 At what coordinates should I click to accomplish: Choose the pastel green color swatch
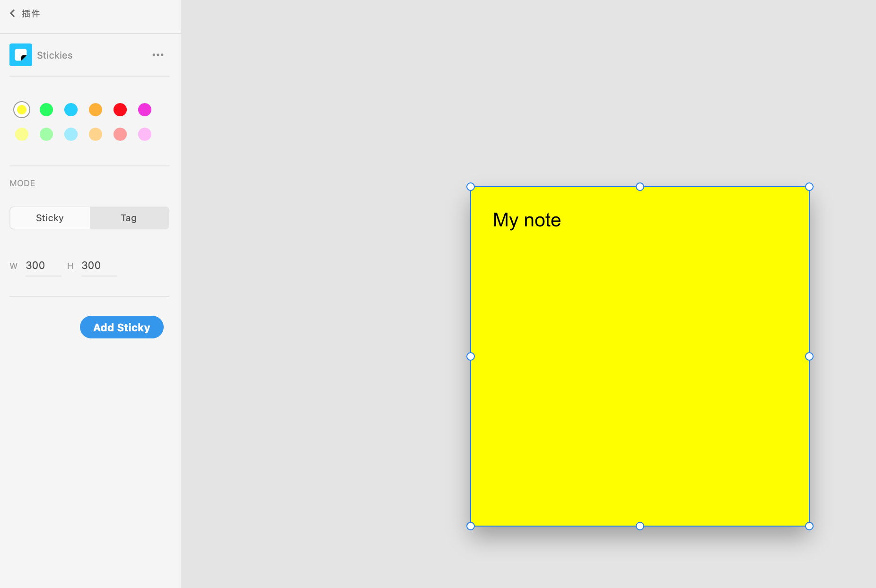(46, 134)
